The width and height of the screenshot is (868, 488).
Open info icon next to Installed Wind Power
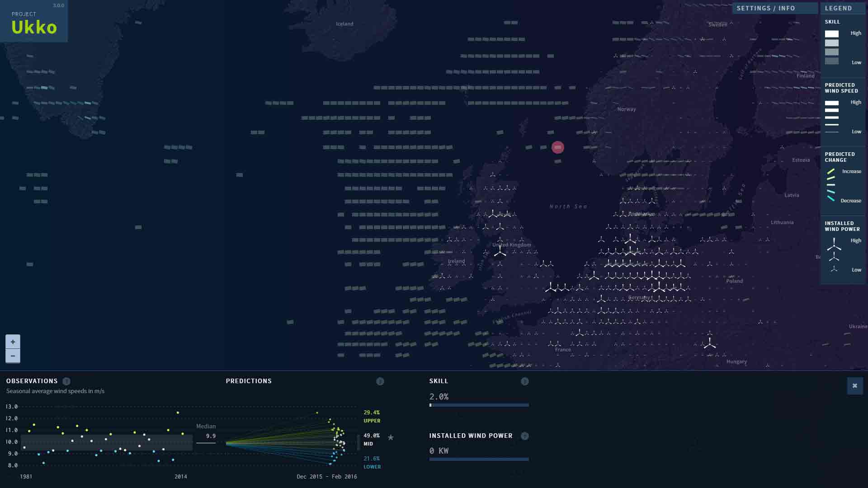525,436
